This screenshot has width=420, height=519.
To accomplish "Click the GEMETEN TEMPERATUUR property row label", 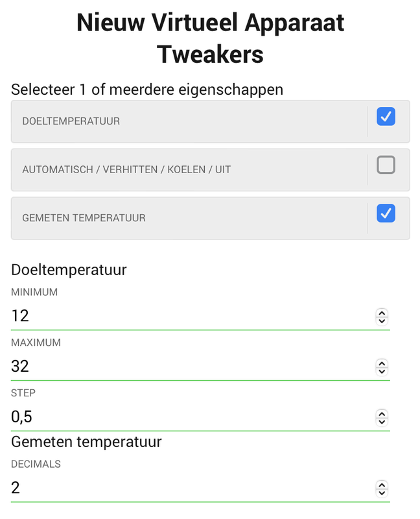I will [x=84, y=218].
